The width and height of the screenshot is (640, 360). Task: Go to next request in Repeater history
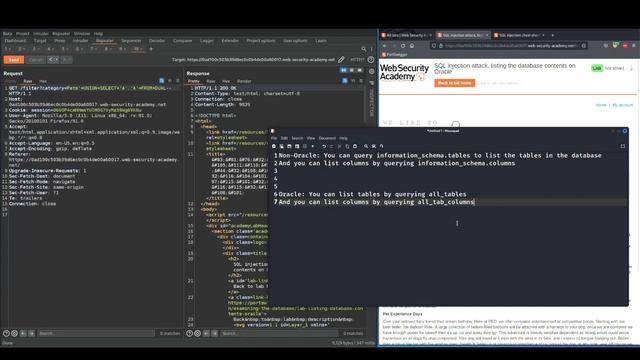tap(67, 60)
